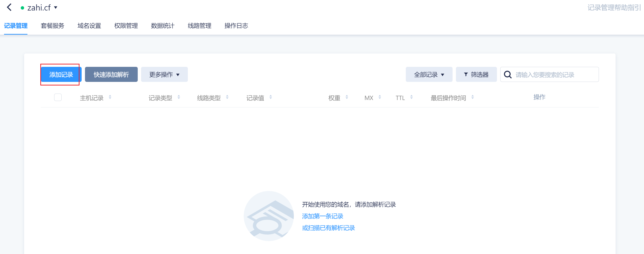Image resolution: width=644 pixels, height=254 pixels.
Task: Open the 全部记录 filter dropdown
Action: pos(429,74)
